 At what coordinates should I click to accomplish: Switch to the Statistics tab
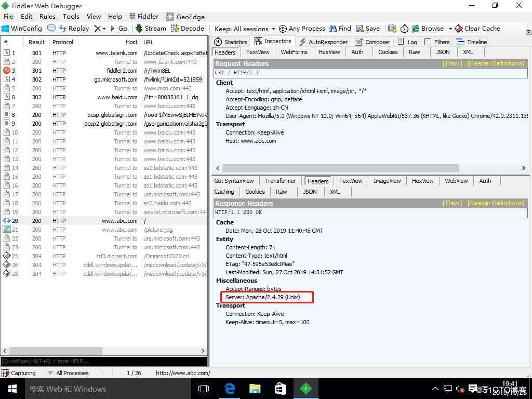click(x=231, y=42)
